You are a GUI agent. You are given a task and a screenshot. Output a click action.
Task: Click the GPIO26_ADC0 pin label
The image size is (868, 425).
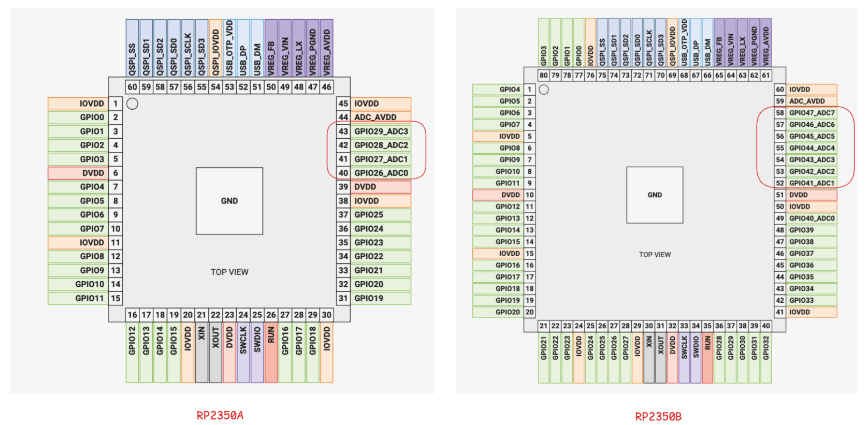coord(381,173)
